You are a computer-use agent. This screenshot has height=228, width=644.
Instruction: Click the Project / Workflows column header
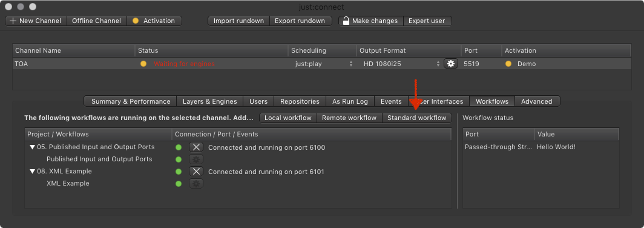[x=98, y=134]
